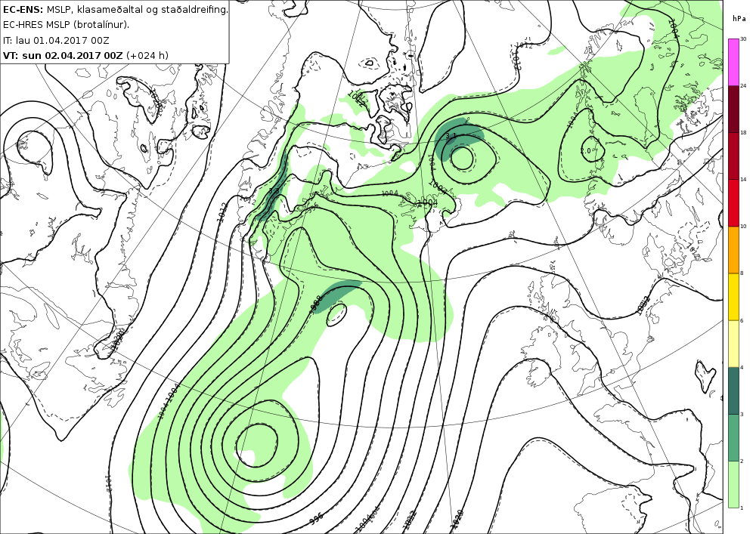
Task: Click the "10" legend tick value
Action: tap(743, 227)
